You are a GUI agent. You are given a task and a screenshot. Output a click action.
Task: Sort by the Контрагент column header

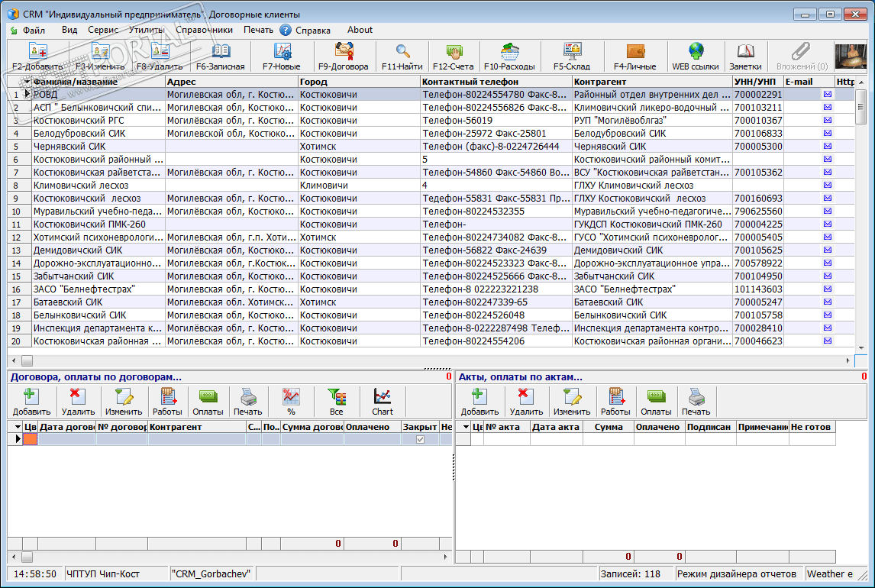[x=652, y=82]
